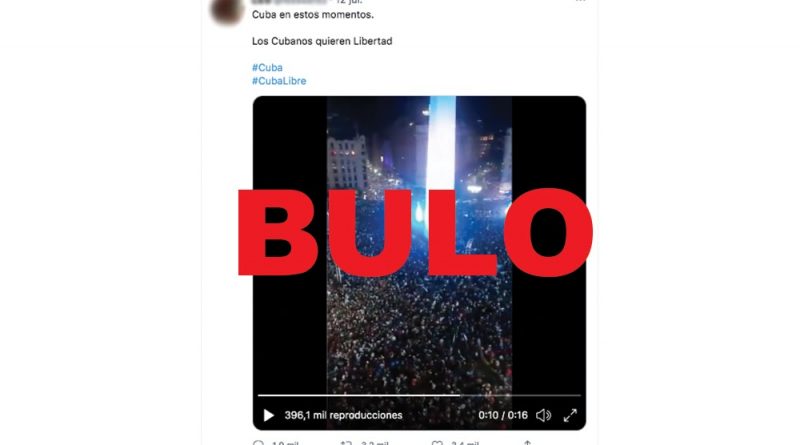Click the line Los Cubanos quieren Libertad

click(322, 41)
